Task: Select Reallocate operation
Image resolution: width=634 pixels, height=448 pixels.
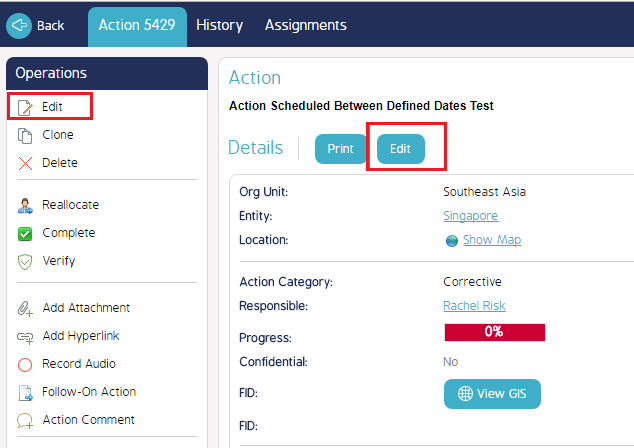Action: pos(71,205)
